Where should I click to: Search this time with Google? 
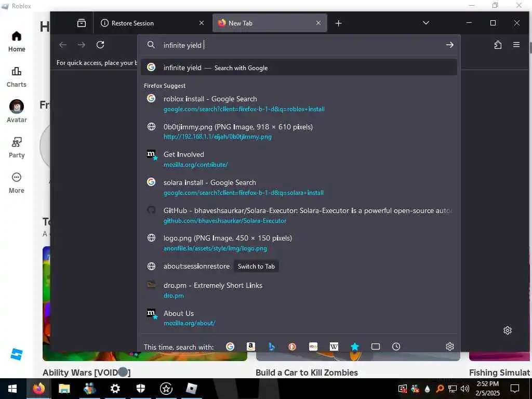click(230, 347)
